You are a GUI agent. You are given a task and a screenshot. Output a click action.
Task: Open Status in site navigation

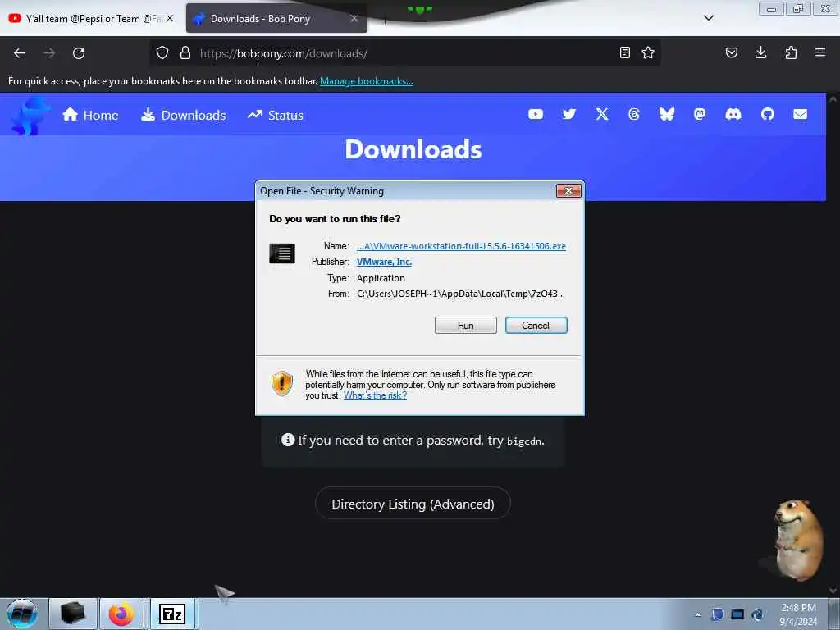(276, 115)
